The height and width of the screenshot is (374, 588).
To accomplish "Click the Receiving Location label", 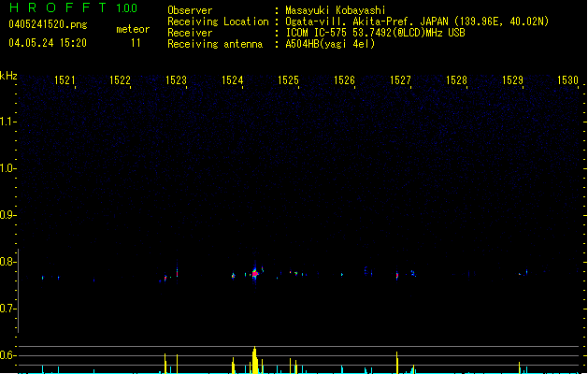I will pos(218,22).
